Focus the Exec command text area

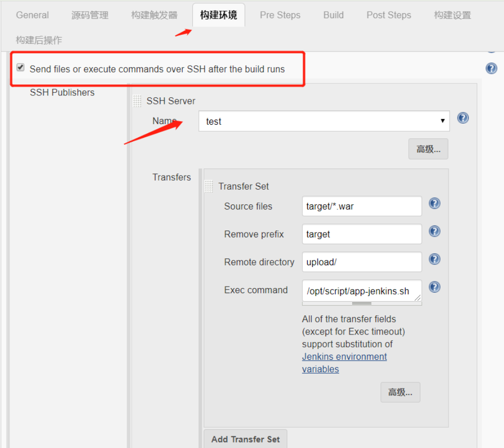click(362, 291)
